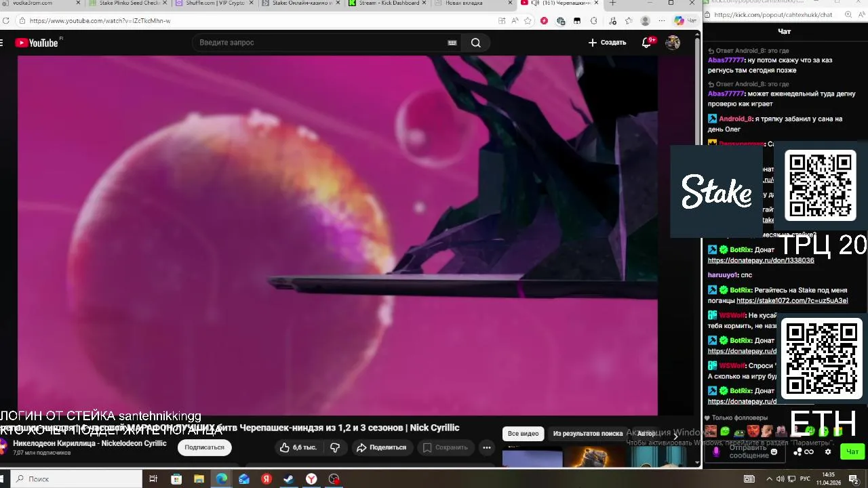The height and width of the screenshot is (488, 868).
Task: Open YouTube notifications bell
Action: 647,43
